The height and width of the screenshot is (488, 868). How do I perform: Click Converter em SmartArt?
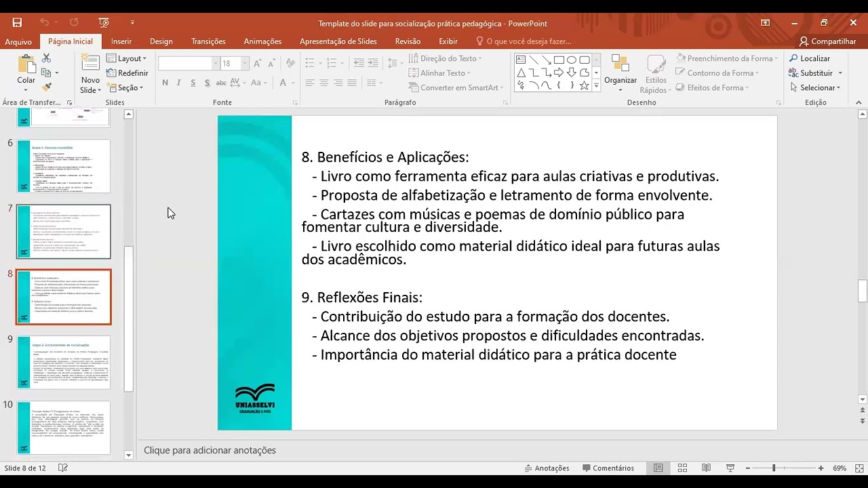pyautogui.click(x=456, y=87)
